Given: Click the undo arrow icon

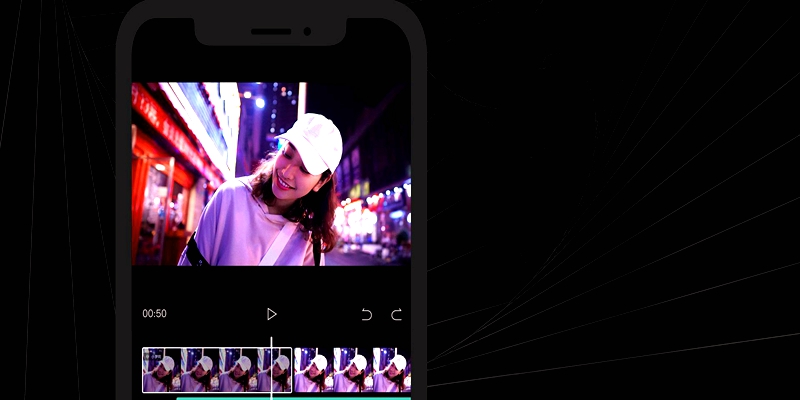Looking at the screenshot, I should click(367, 315).
